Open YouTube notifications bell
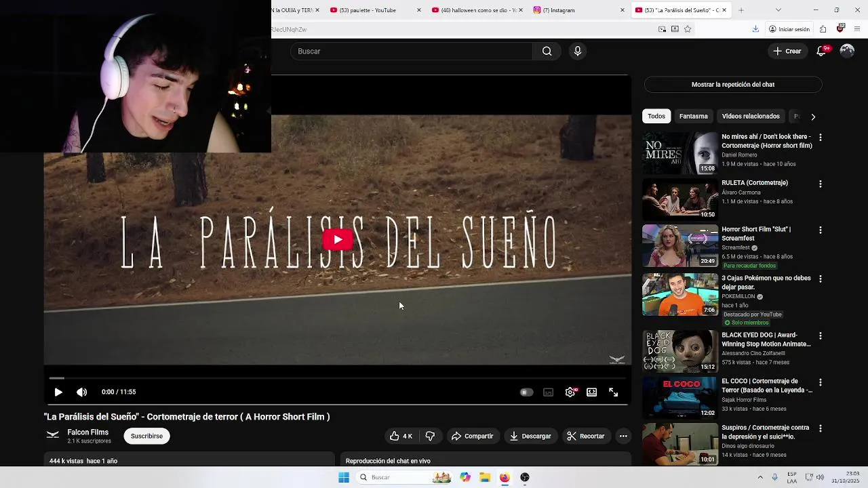The height and width of the screenshot is (488, 868). 821,51
